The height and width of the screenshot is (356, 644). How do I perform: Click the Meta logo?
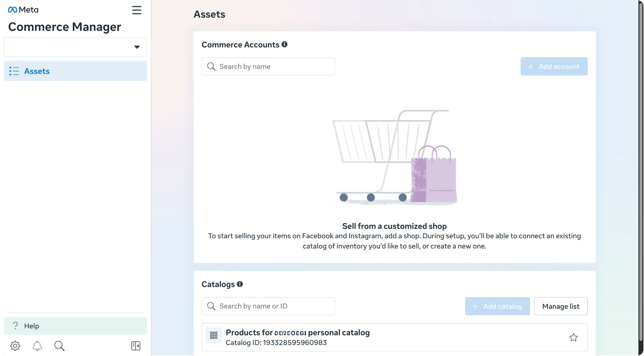coord(23,10)
